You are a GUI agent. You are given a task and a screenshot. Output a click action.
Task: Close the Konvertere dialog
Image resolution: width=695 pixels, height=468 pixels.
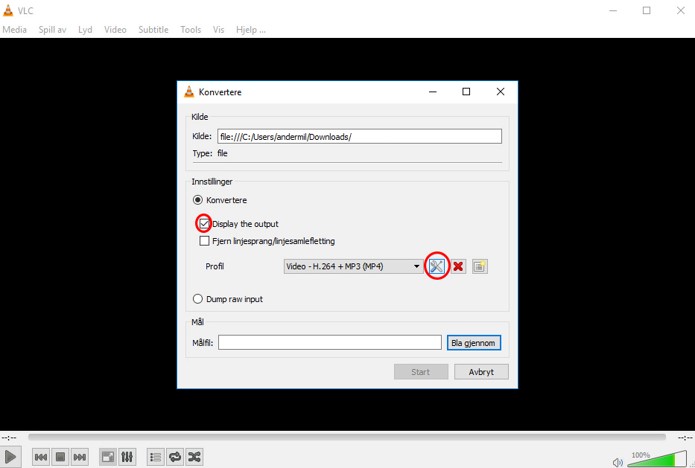(x=500, y=92)
